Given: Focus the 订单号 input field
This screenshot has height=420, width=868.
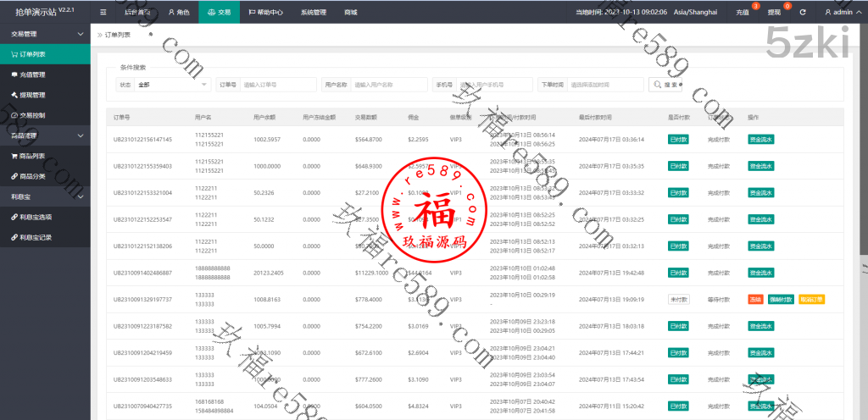Looking at the screenshot, I should click(x=277, y=85).
